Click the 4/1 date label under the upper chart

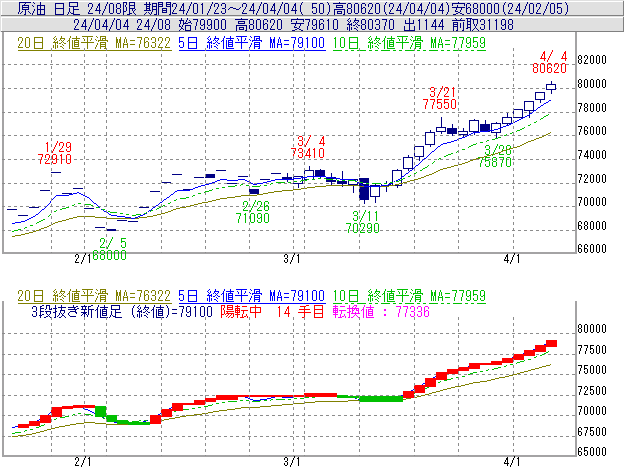512,259
